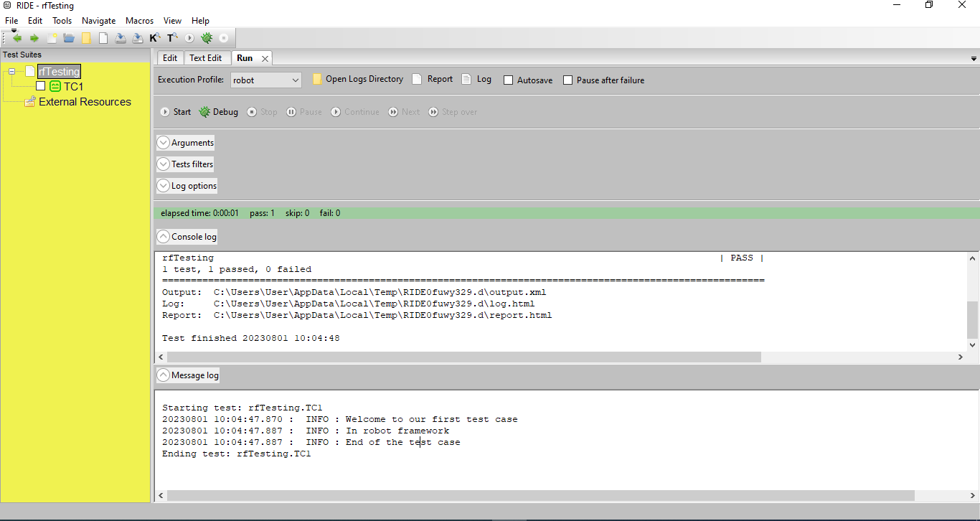
Task: Open the Navigate menu
Action: (x=98, y=20)
